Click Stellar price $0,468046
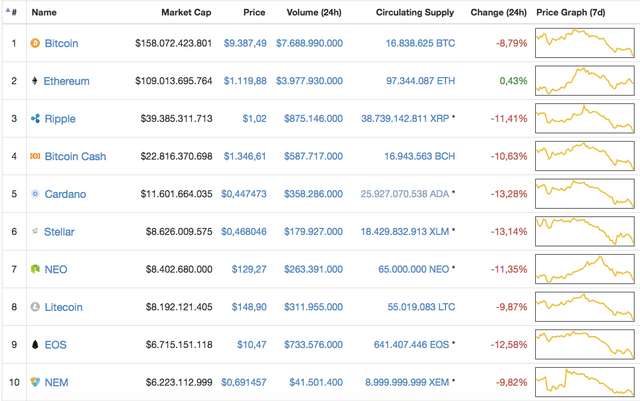The width and height of the screenshot is (640, 401). pos(244,232)
